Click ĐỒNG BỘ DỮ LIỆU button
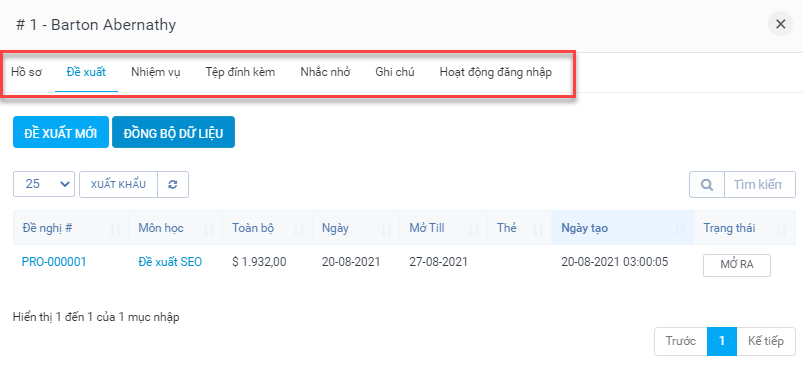 click(173, 132)
